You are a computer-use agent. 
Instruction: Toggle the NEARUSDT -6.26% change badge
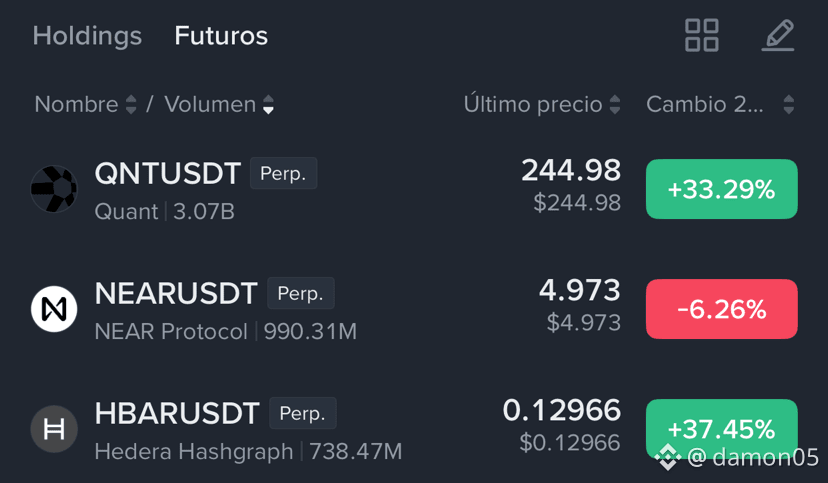coord(721,309)
